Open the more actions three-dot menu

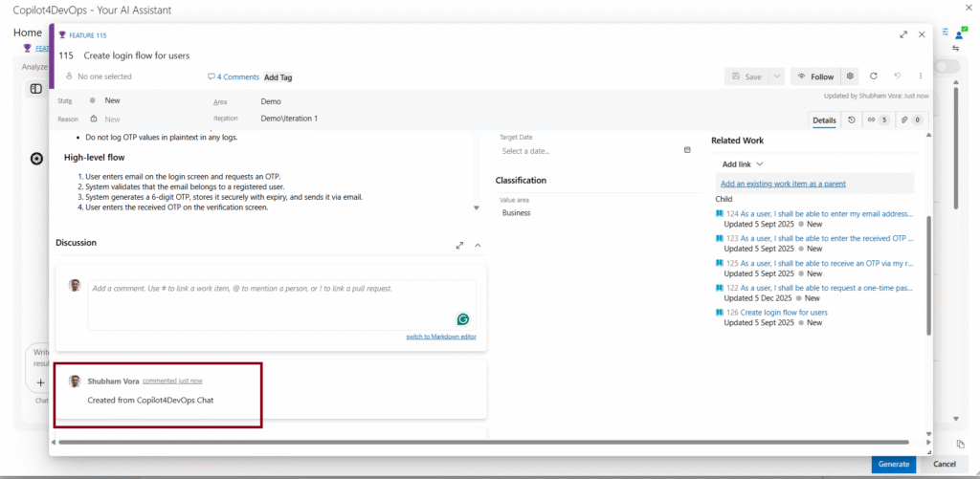[921, 76]
